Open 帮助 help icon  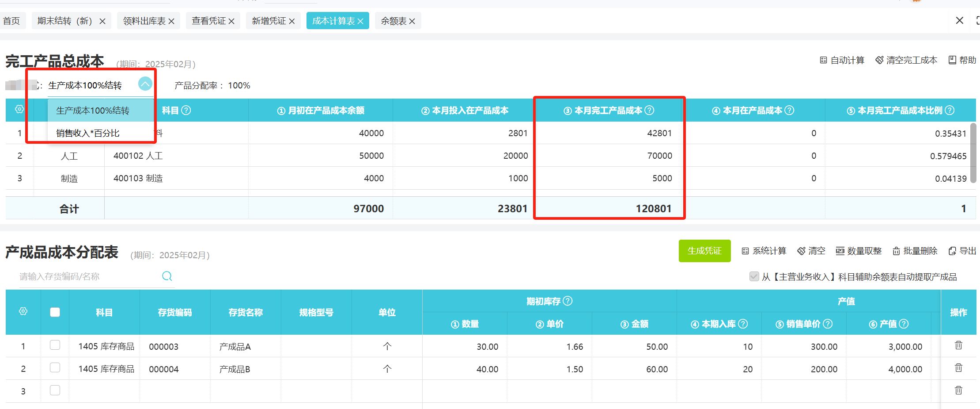pyautogui.click(x=952, y=60)
